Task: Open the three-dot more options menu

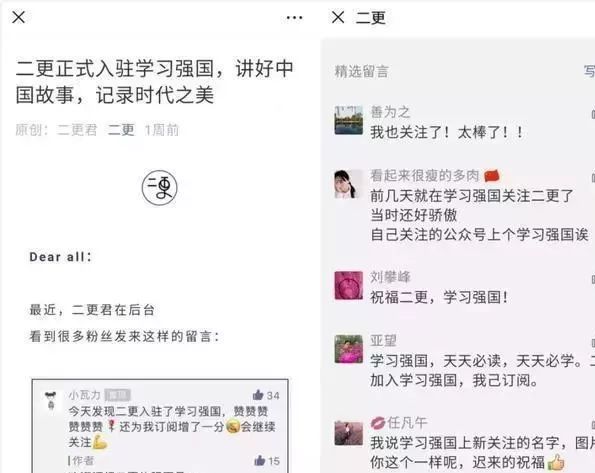Action: click(294, 17)
